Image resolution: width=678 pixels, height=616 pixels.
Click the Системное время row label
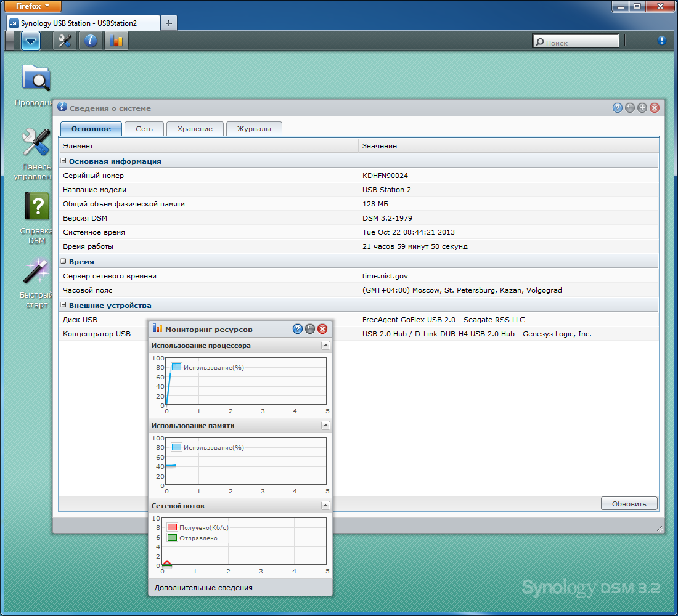point(94,232)
